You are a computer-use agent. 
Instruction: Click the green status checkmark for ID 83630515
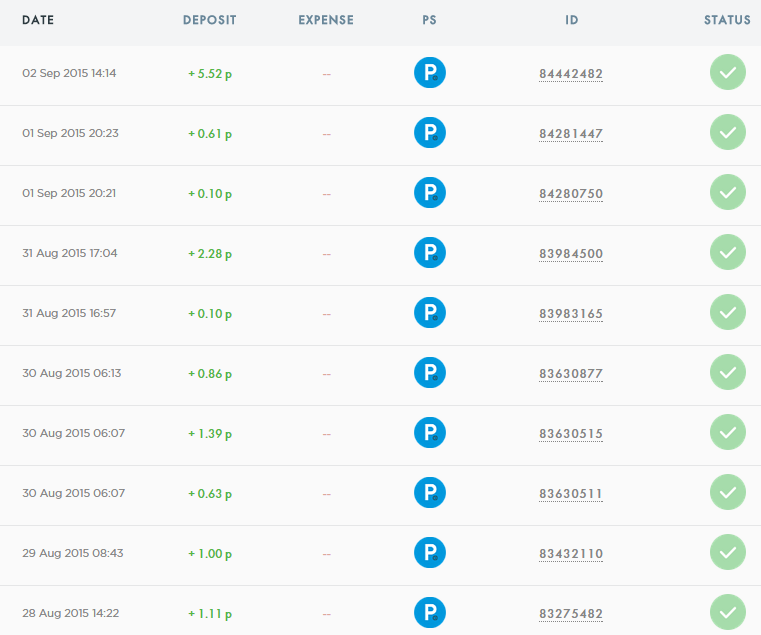[728, 432]
